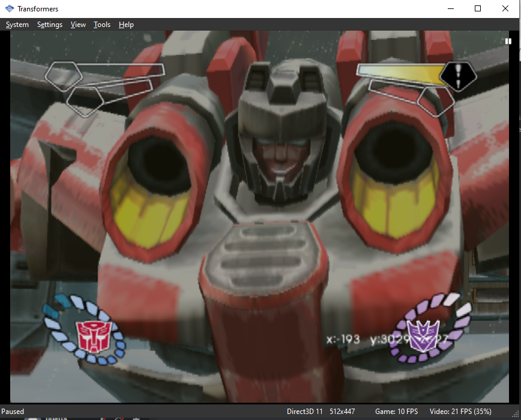
Task: Click the 'x:-193' coordinate overlay
Action: click(343, 340)
